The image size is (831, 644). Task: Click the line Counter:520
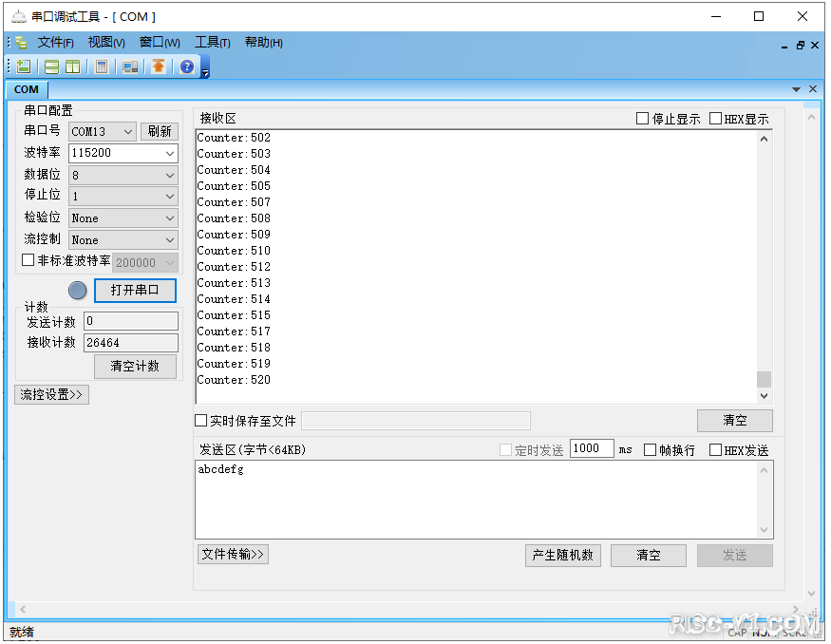click(234, 380)
